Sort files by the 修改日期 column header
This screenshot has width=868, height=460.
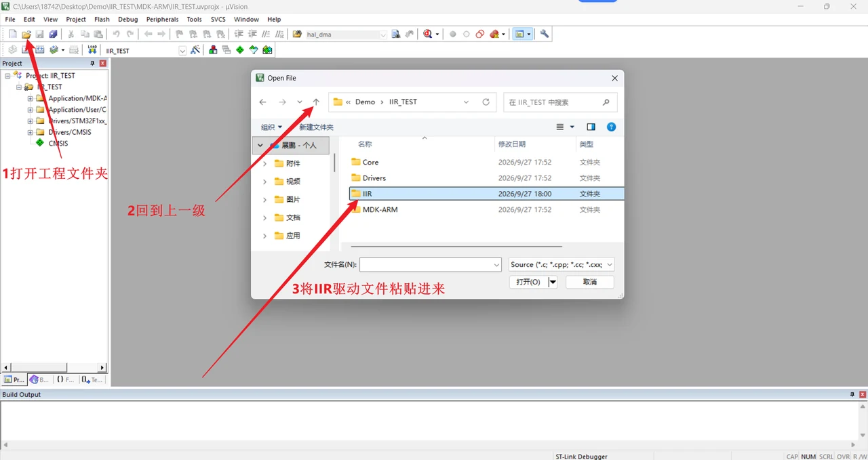point(512,144)
